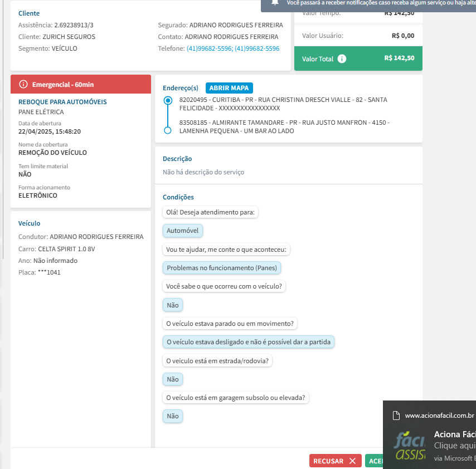
Task: Click 'Não há descrição do serviço' text
Action: 203,172
